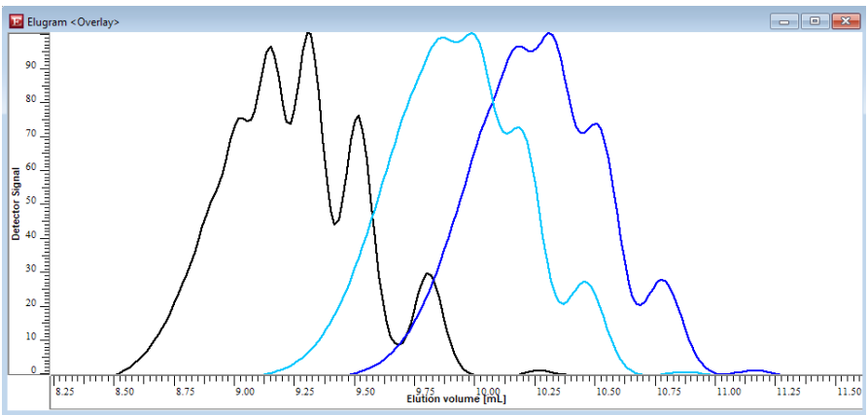Click the light blue curve's tallest peak
Screen dimensions: 868x415
click(471, 34)
